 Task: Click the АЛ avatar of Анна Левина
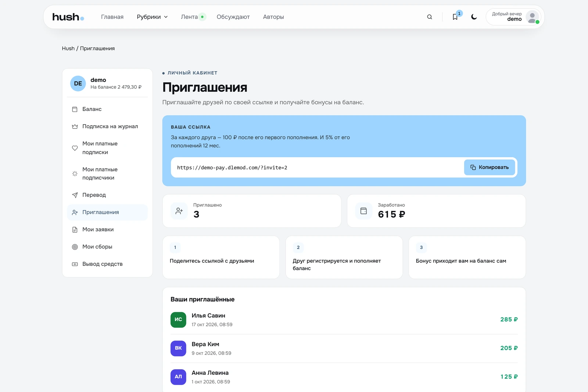coord(178,377)
